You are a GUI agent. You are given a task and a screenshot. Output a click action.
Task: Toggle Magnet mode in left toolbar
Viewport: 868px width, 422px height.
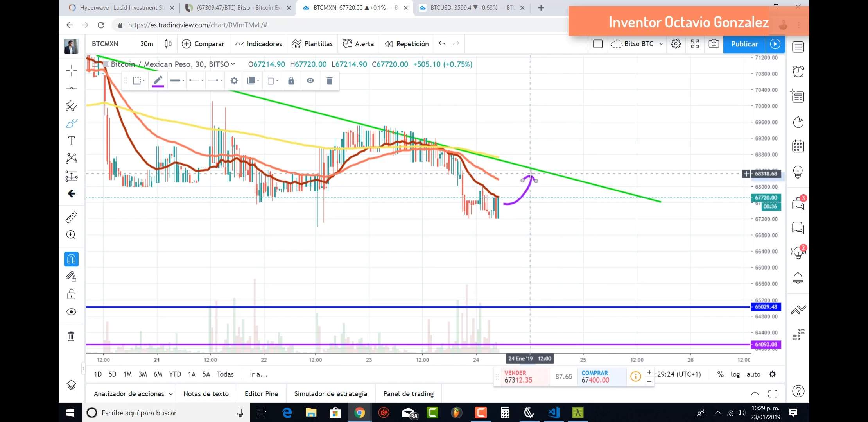pyautogui.click(x=71, y=259)
